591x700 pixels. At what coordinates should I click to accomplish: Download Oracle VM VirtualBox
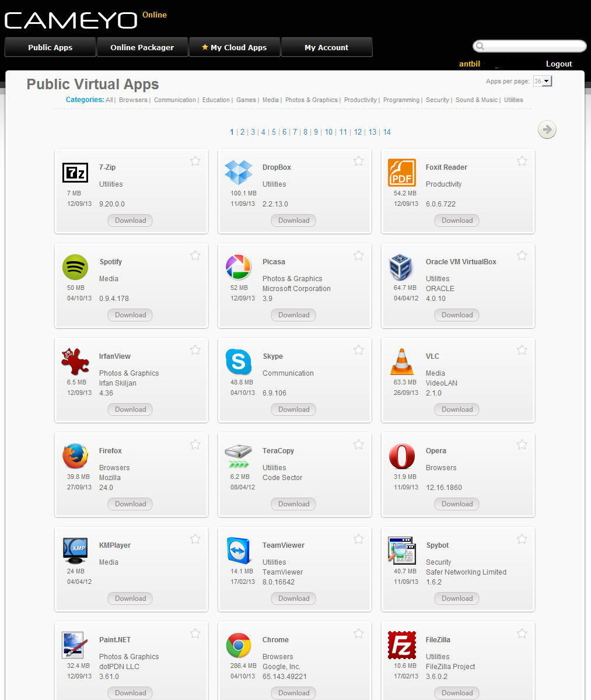pyautogui.click(x=457, y=315)
